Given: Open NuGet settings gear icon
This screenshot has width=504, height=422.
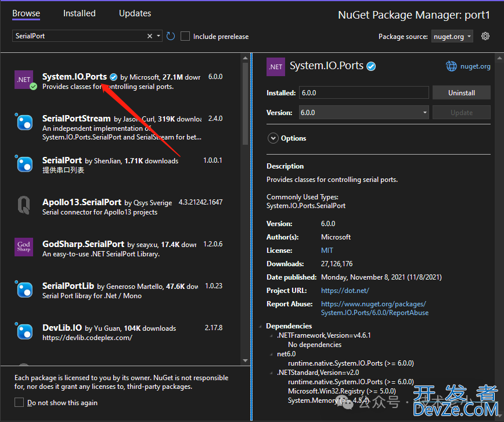Looking at the screenshot, I should pos(485,36).
